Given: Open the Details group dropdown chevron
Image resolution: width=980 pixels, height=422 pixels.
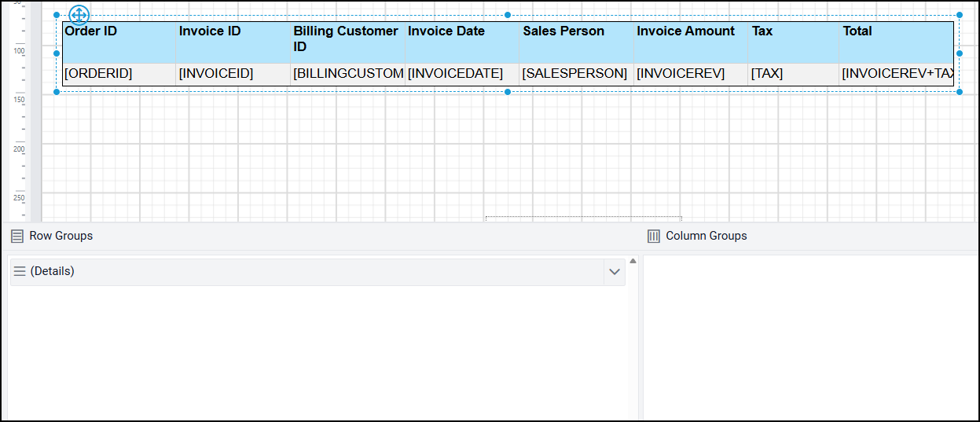Looking at the screenshot, I should click(x=614, y=272).
